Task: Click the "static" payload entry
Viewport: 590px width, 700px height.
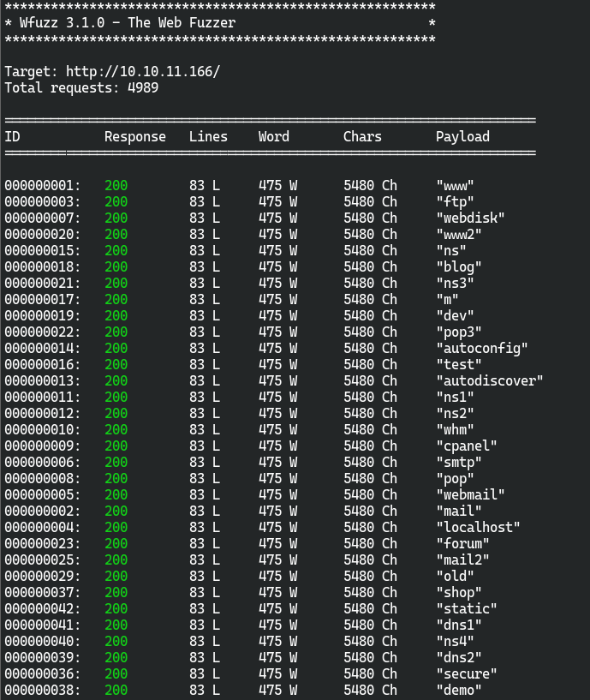Action: click(466, 608)
